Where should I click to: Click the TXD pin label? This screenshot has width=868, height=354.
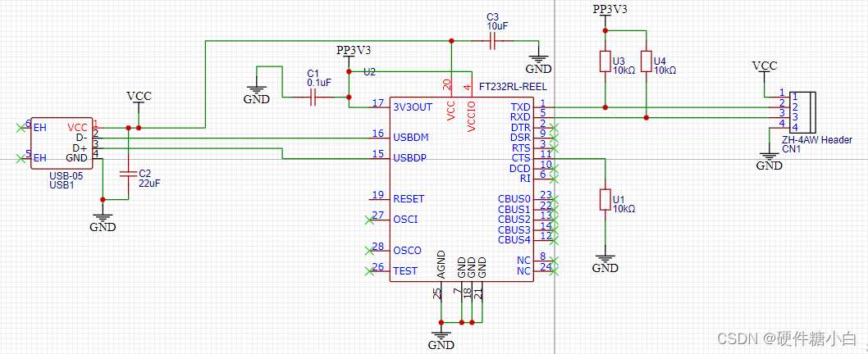[520, 107]
